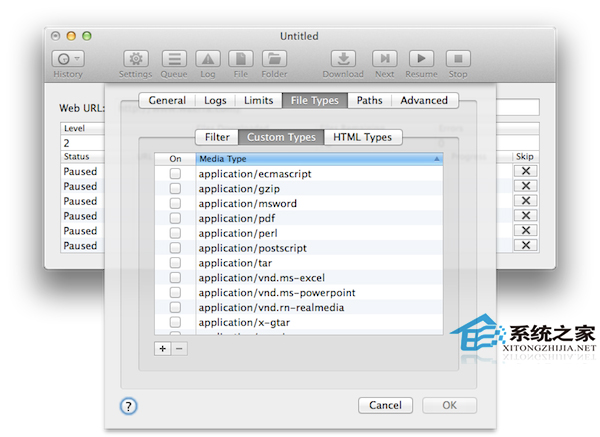
Task: Enable application/gzip checkbox
Action: click(x=175, y=189)
